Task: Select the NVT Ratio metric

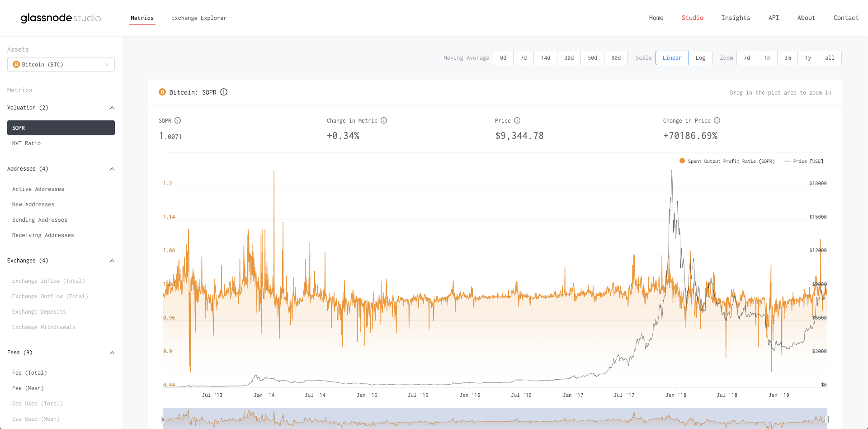Action: coord(26,143)
